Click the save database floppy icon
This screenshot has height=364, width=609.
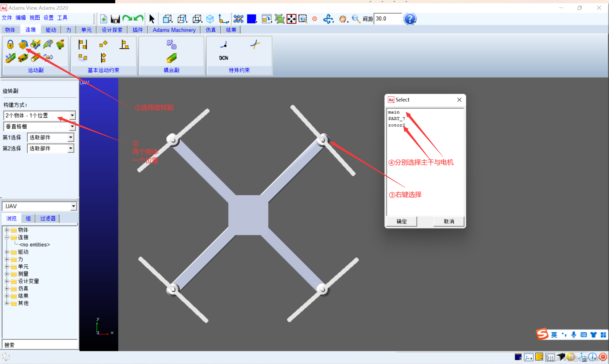point(115,19)
